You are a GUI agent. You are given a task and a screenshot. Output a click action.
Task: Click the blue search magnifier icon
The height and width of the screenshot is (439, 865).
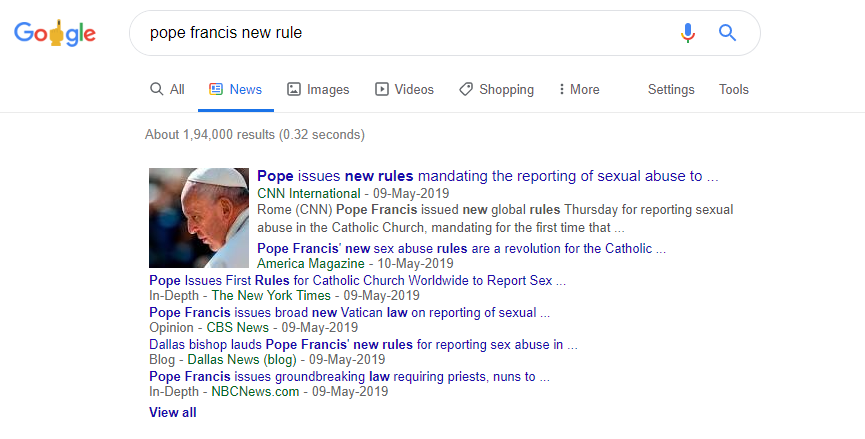[727, 33]
